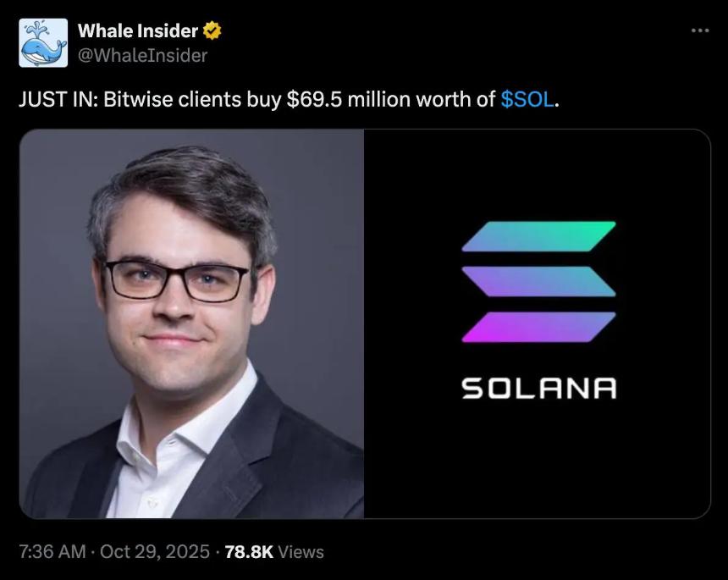This screenshot has width=728, height=580.
Task: Open the Whale Insider whale avatar
Action: 43,42
